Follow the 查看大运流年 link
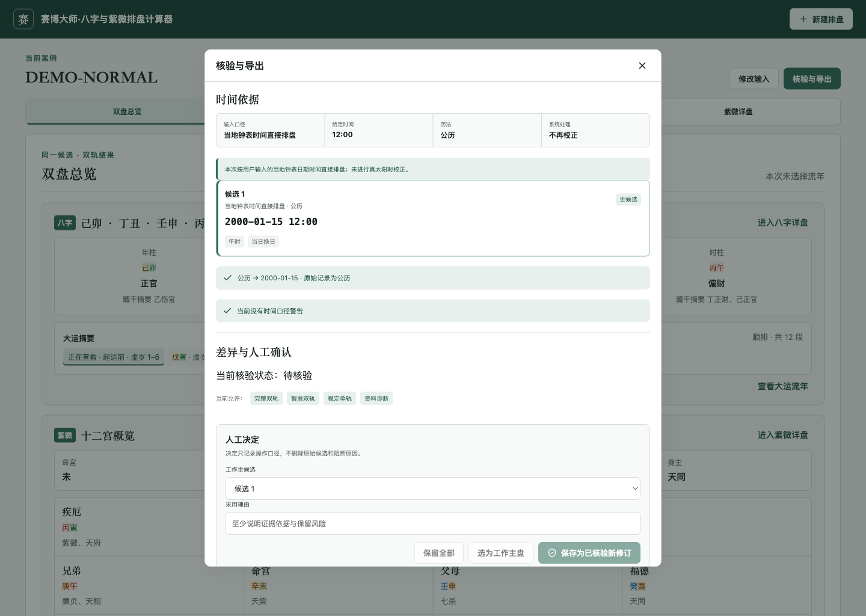This screenshot has height=616, width=866. coord(782,386)
